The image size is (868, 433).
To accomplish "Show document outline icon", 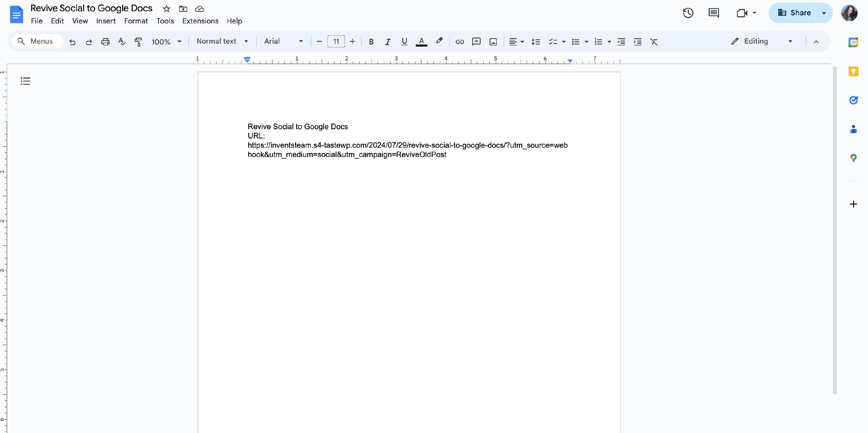I will (25, 81).
